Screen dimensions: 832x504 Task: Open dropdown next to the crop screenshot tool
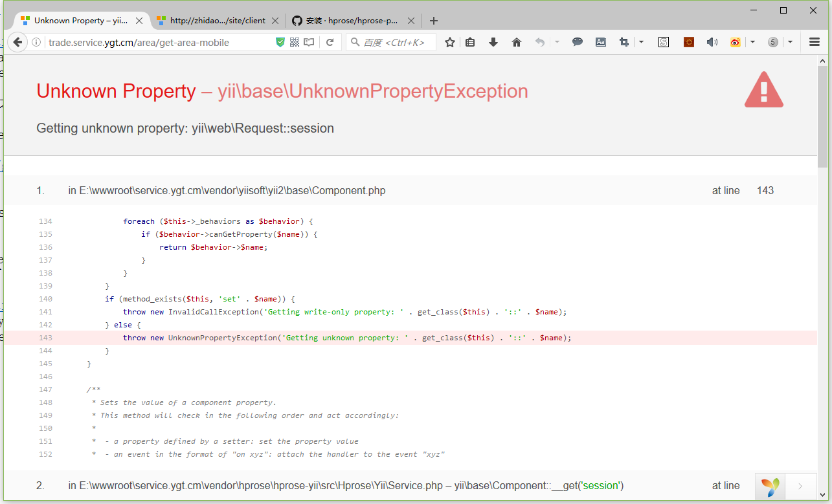point(641,42)
